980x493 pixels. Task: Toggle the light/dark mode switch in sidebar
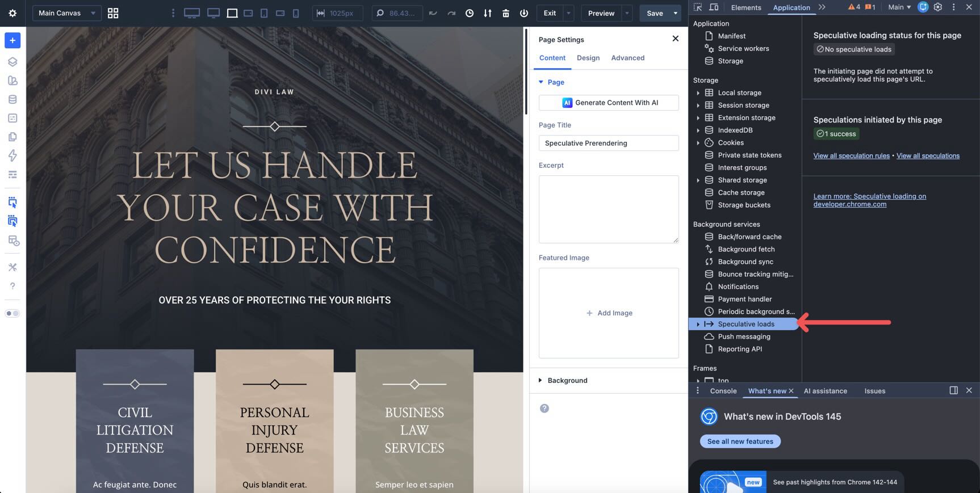[12, 313]
